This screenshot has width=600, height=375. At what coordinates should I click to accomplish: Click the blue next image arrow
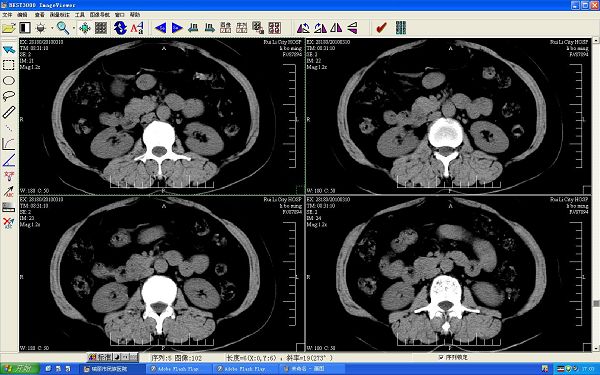(177, 28)
